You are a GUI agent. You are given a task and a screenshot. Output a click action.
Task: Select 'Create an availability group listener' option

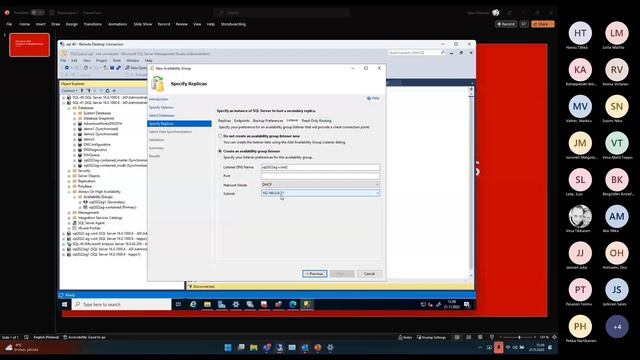click(x=220, y=151)
